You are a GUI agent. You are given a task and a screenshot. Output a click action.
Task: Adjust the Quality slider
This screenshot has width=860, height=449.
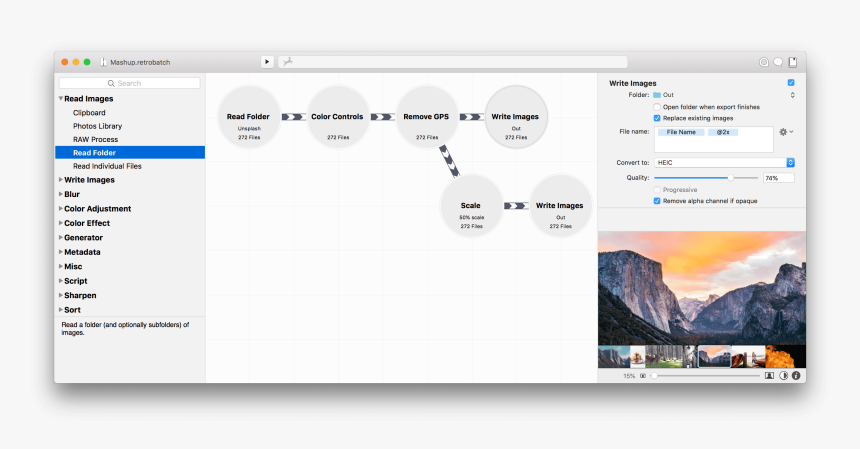click(x=706, y=178)
